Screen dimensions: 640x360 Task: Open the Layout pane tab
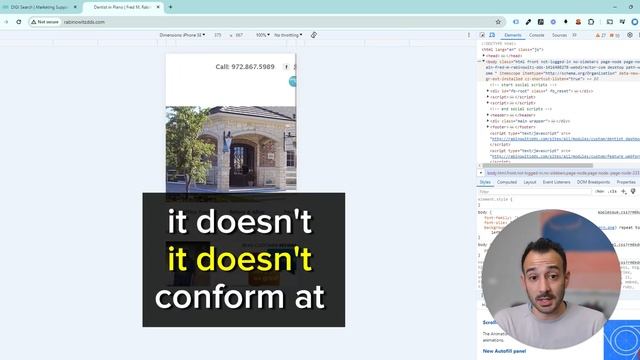530,182
